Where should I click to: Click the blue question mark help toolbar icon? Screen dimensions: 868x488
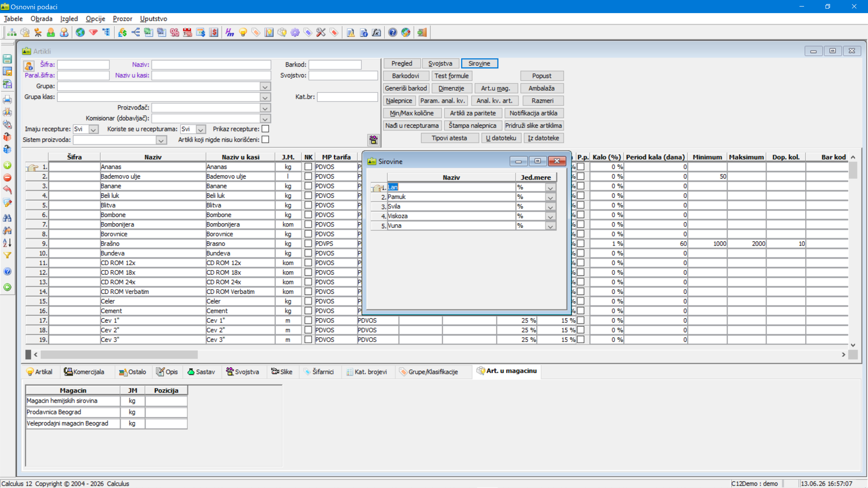click(393, 32)
